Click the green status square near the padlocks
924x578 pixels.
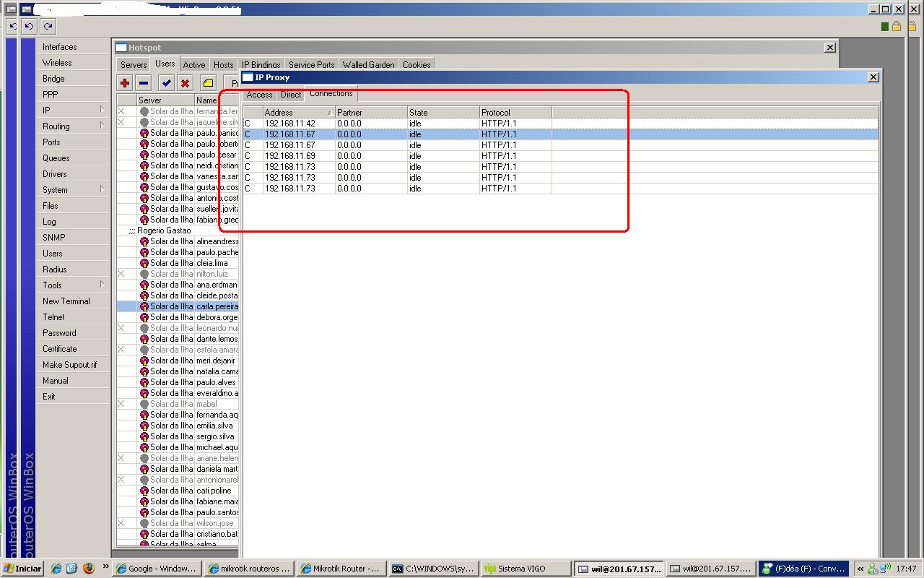coord(885,27)
